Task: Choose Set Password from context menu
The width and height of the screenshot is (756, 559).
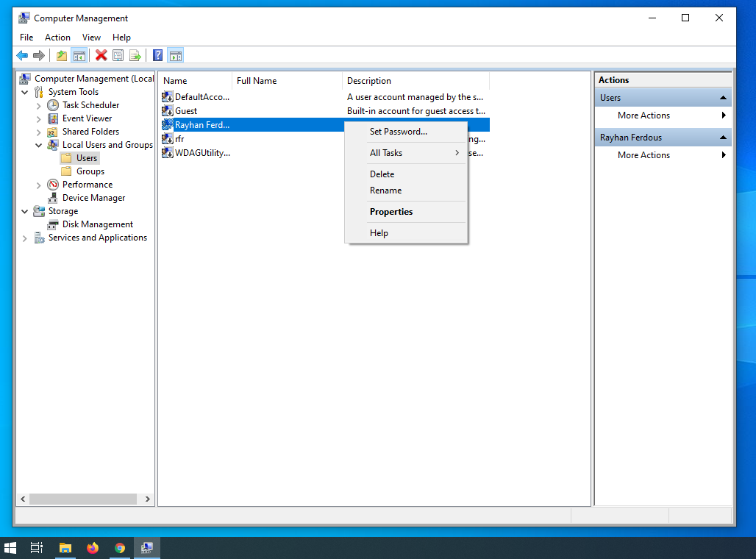Action: 406,132
